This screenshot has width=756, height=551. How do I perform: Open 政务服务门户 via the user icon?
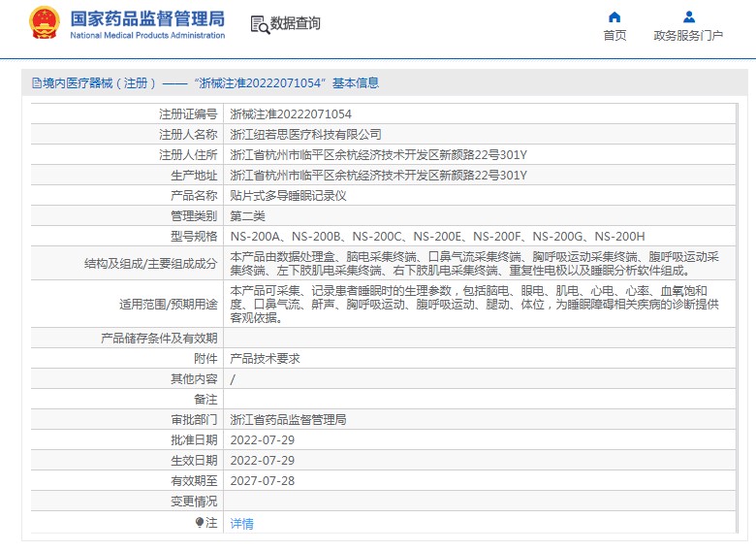click(689, 17)
